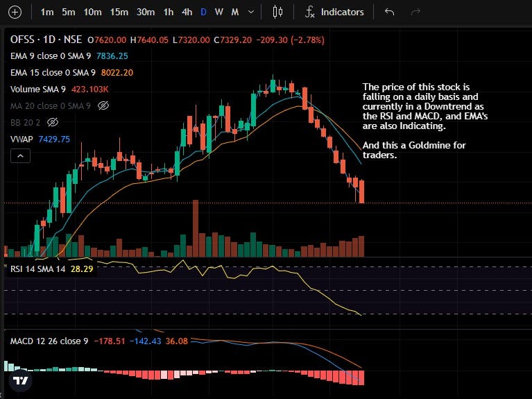
Task: Select the 10m timeframe
Action: tap(92, 12)
